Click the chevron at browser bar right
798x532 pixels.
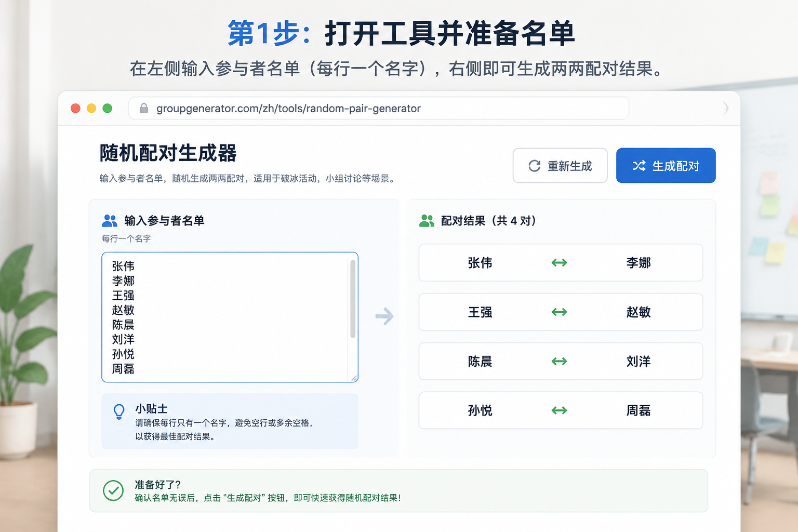click(x=726, y=108)
